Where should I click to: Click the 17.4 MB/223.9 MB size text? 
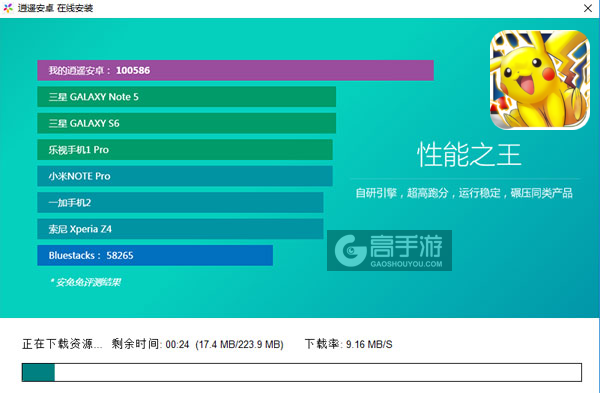240,344
